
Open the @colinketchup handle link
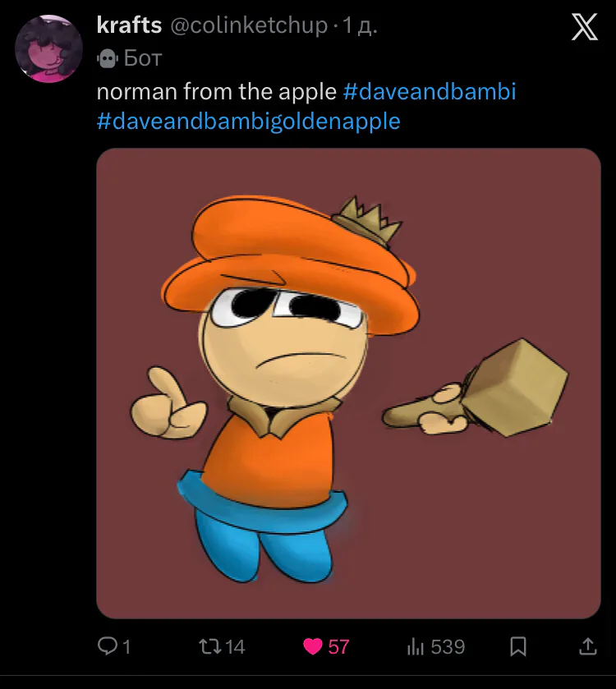[x=248, y=26]
